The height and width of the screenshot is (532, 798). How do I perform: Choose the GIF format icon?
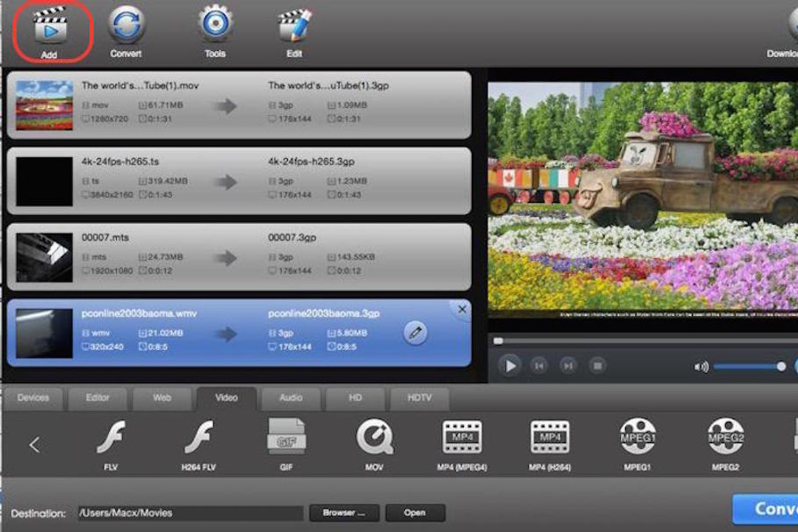286,436
